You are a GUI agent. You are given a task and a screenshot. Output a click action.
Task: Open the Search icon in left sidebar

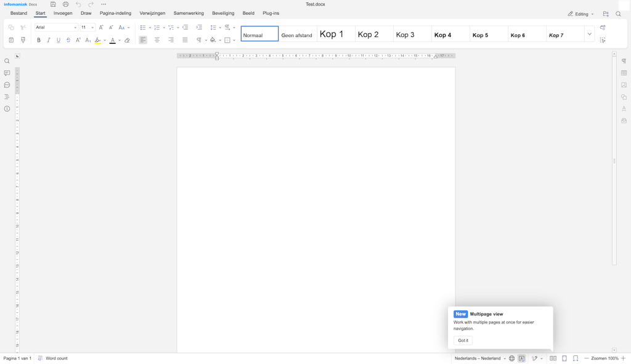(7, 61)
